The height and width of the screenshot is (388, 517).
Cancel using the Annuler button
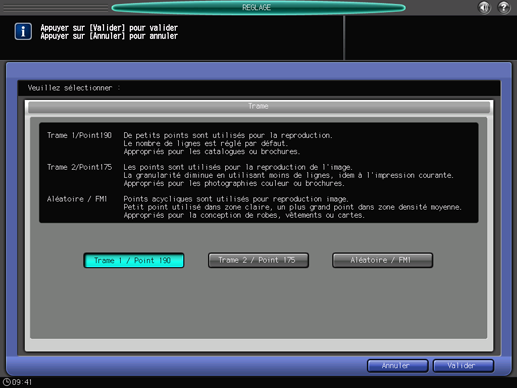(397, 366)
